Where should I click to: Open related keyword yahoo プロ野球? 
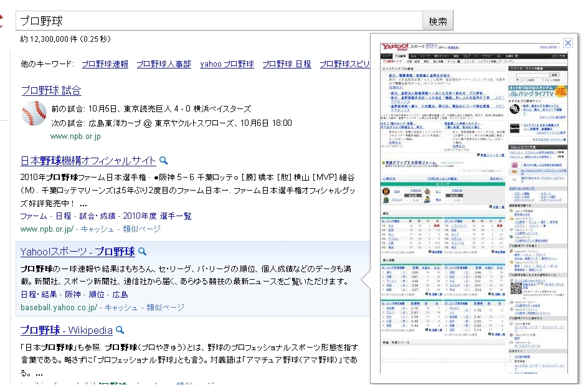tap(227, 64)
